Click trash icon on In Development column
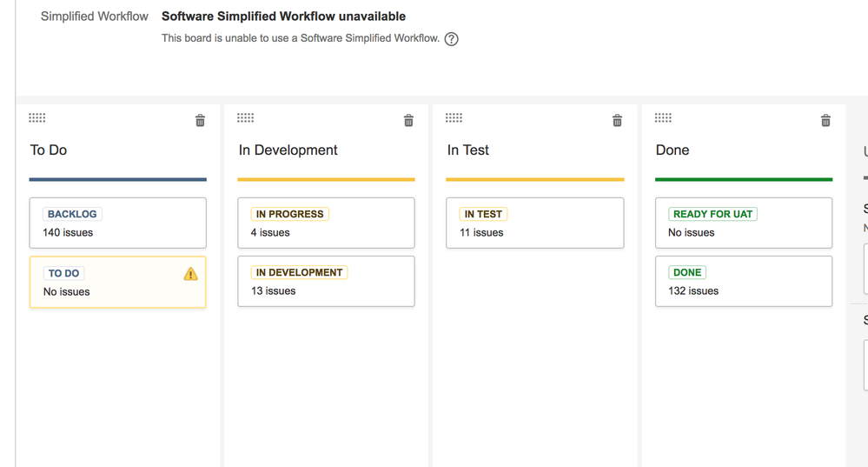Image resolution: width=868 pixels, height=467 pixels. point(408,121)
